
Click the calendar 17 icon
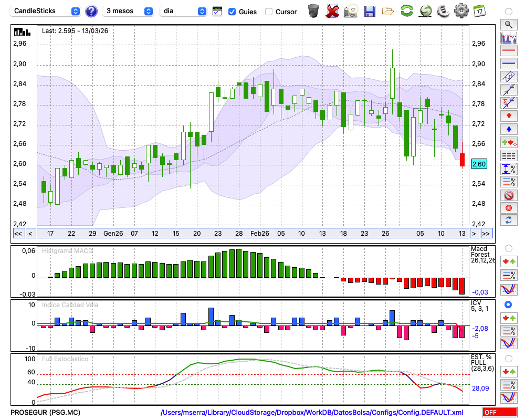point(479,10)
